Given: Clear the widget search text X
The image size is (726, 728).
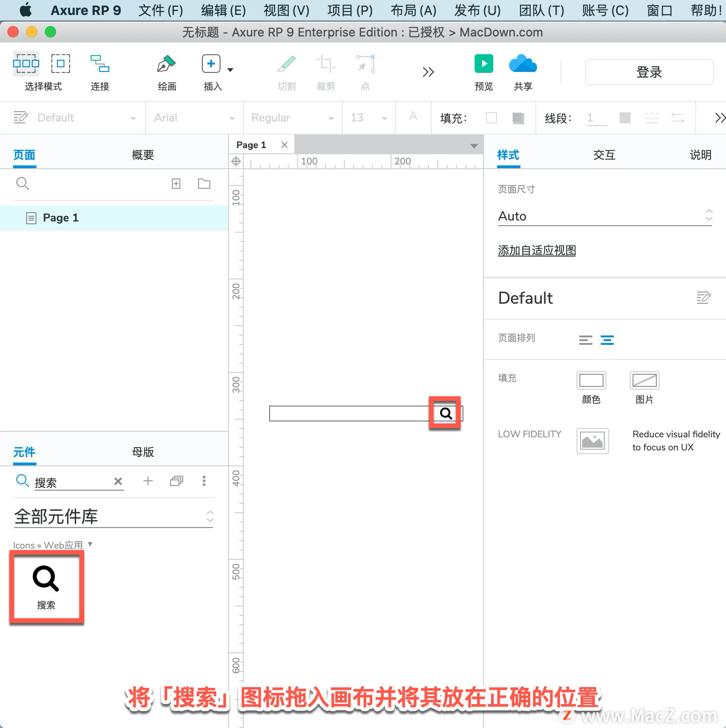Looking at the screenshot, I should [118, 481].
